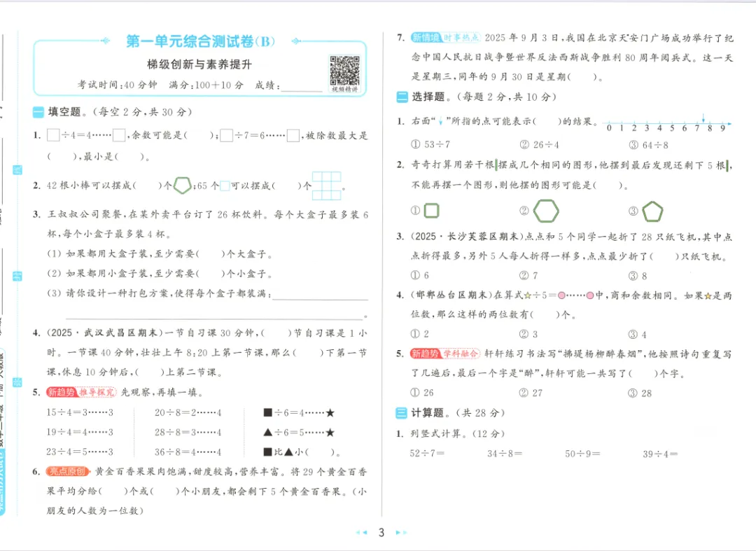Click the empty box before ÷7=6

(226, 135)
